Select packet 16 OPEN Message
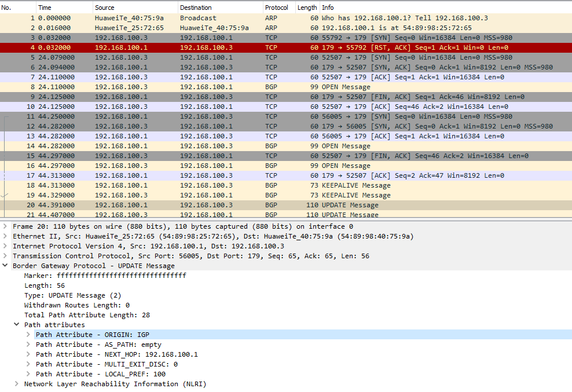The width and height of the screenshot is (572, 392). (286, 166)
